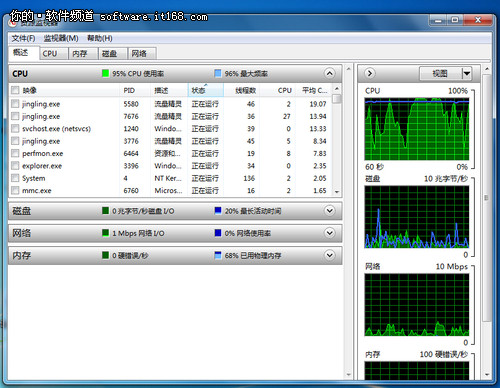Click the CPU usage graph
Viewport: 500px width, 388px height.
tap(417, 129)
